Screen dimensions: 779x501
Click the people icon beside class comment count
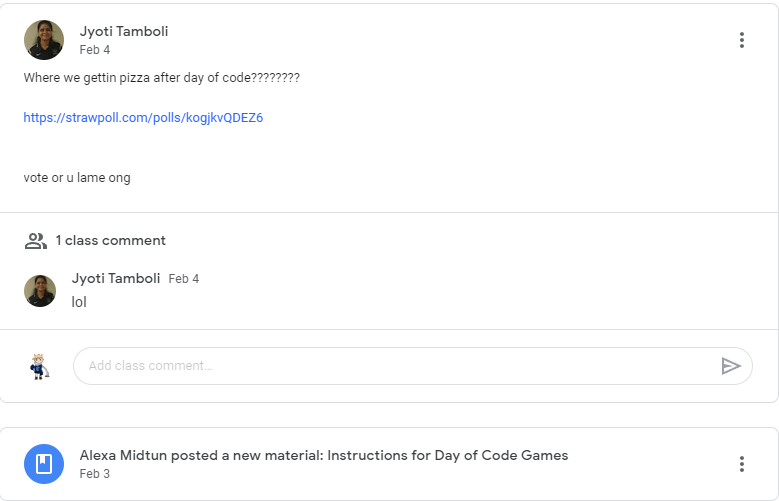36,240
